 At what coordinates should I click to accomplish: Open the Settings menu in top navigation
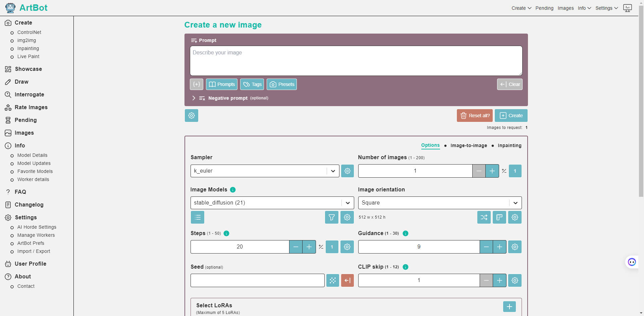point(606,8)
